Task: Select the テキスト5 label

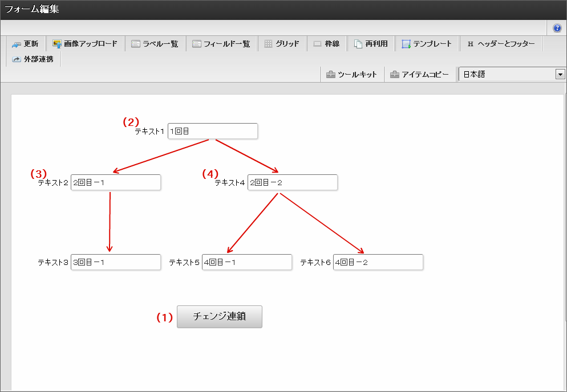Action: (184, 263)
